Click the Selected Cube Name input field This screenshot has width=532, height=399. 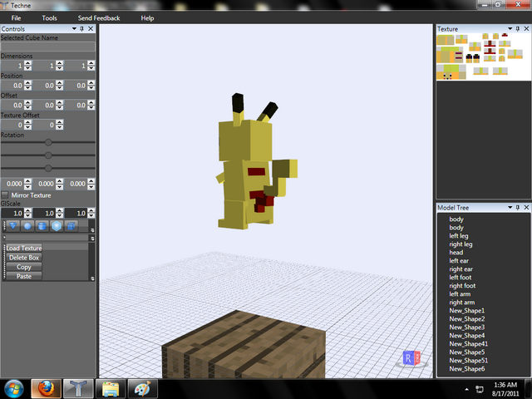click(x=48, y=47)
